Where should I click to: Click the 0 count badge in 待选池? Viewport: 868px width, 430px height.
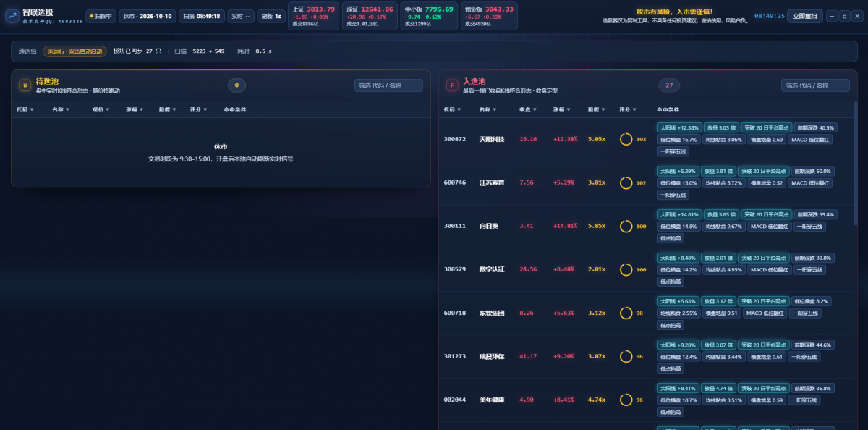[x=237, y=85]
